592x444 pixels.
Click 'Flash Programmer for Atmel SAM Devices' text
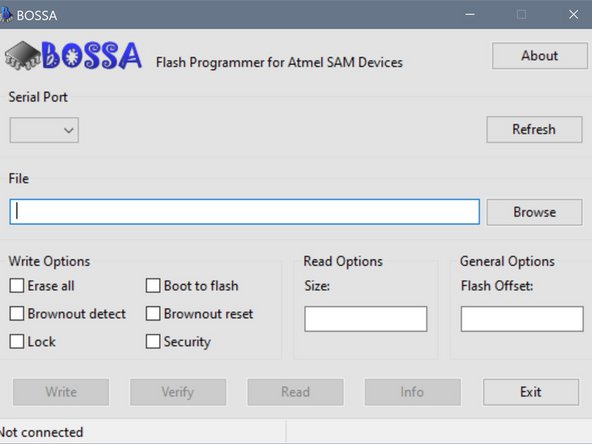(279, 62)
